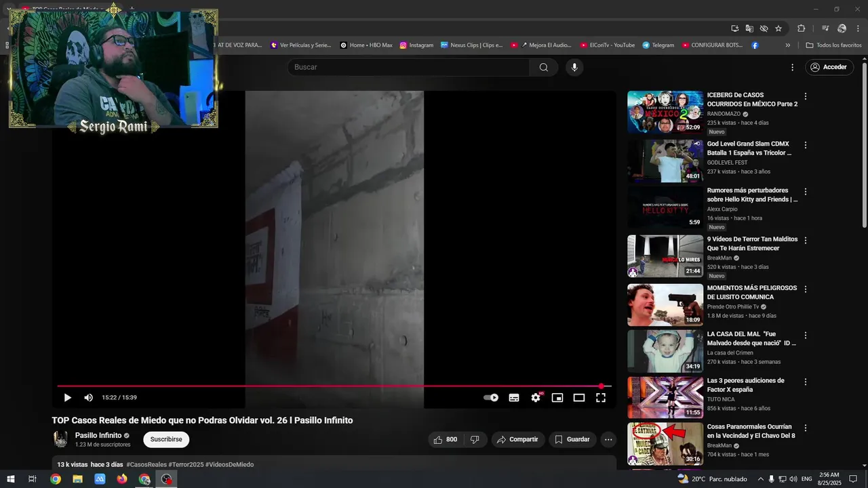Toggle subtitles in the video player
The width and height of the screenshot is (868, 488).
(514, 398)
